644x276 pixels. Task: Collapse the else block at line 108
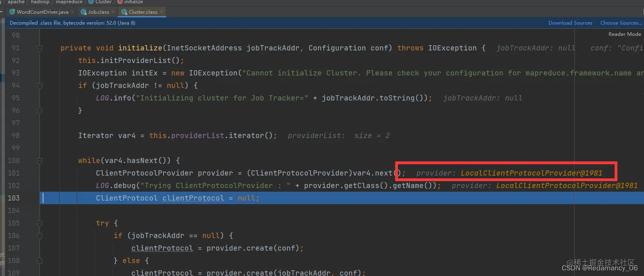[40, 261]
